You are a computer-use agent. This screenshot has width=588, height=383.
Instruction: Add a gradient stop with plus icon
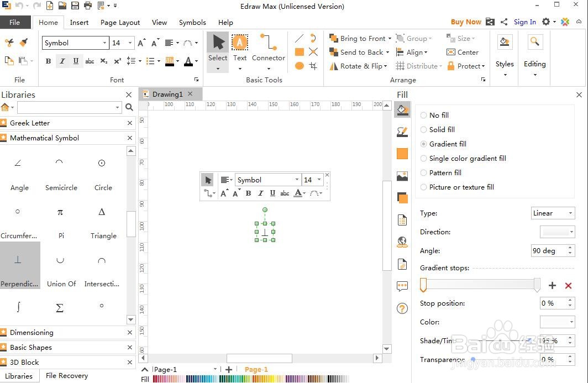tap(552, 286)
